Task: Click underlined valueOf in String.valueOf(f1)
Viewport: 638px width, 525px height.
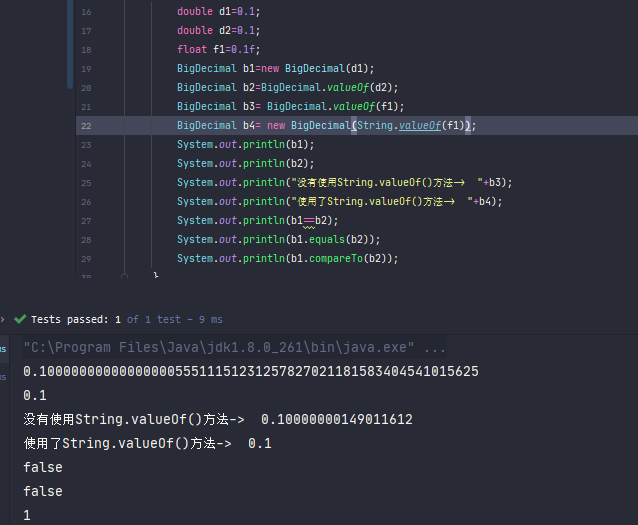Action: coord(420,125)
